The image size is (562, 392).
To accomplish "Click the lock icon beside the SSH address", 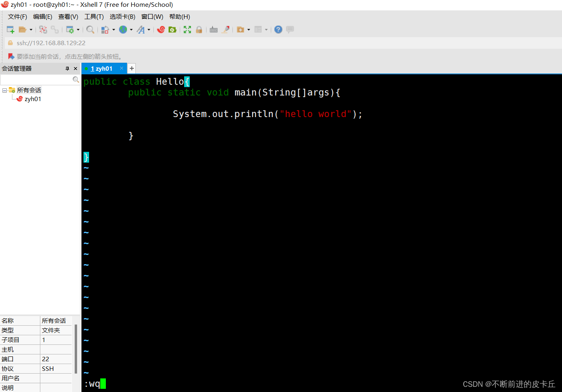I will (10, 43).
